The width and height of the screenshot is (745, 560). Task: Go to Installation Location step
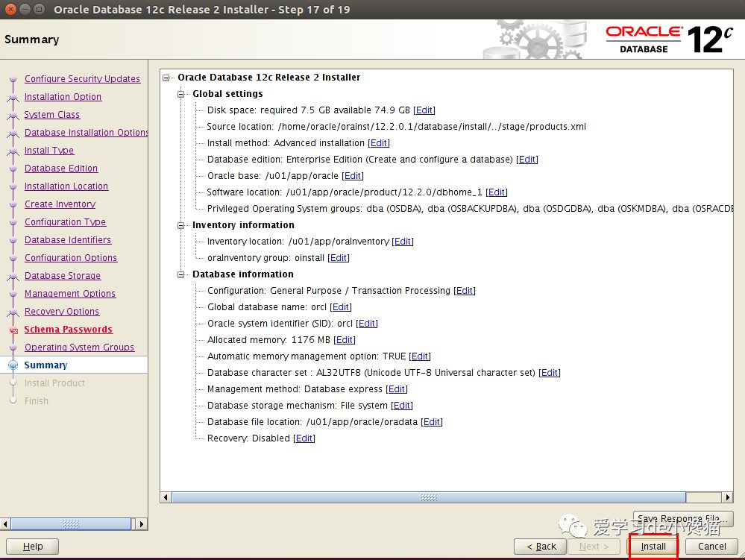(66, 186)
